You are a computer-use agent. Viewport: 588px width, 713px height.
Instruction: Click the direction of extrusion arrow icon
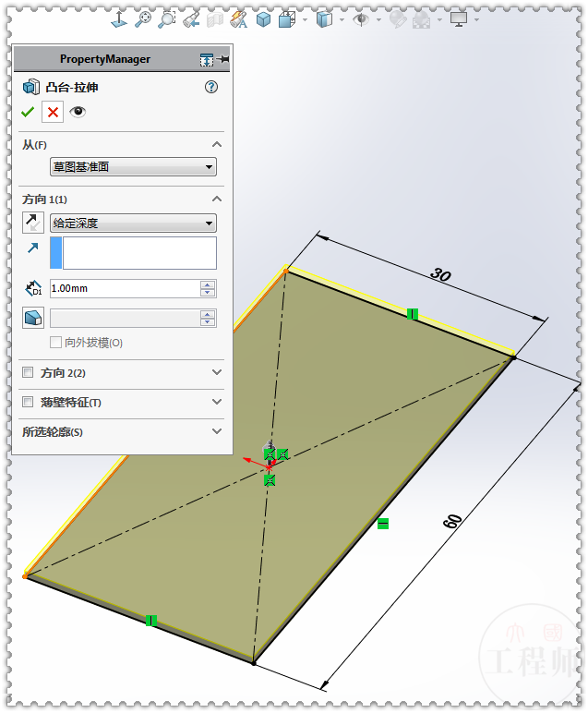click(x=32, y=248)
